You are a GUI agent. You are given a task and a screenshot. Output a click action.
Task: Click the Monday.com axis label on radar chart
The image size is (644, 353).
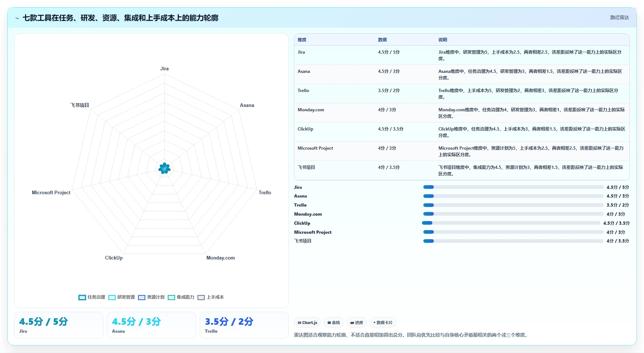(x=220, y=258)
